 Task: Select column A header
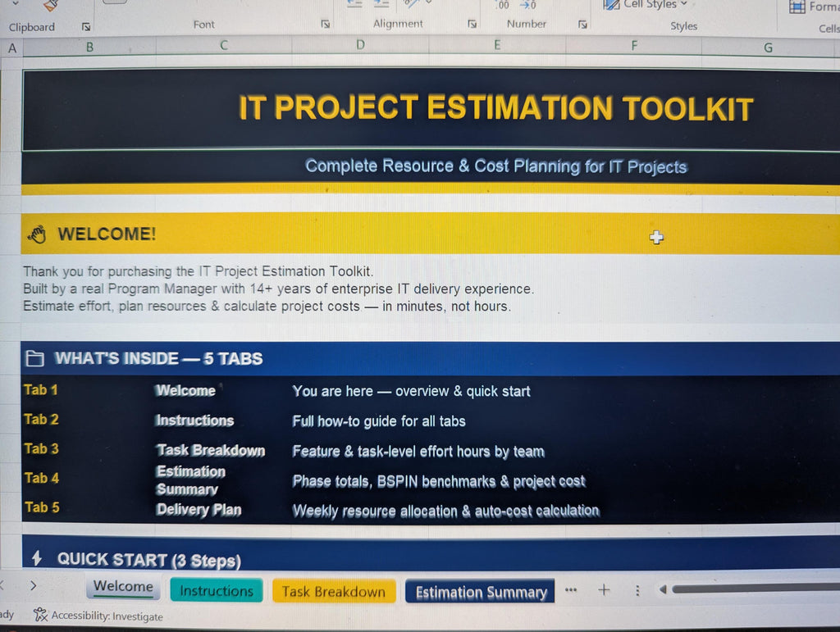[x=11, y=48]
